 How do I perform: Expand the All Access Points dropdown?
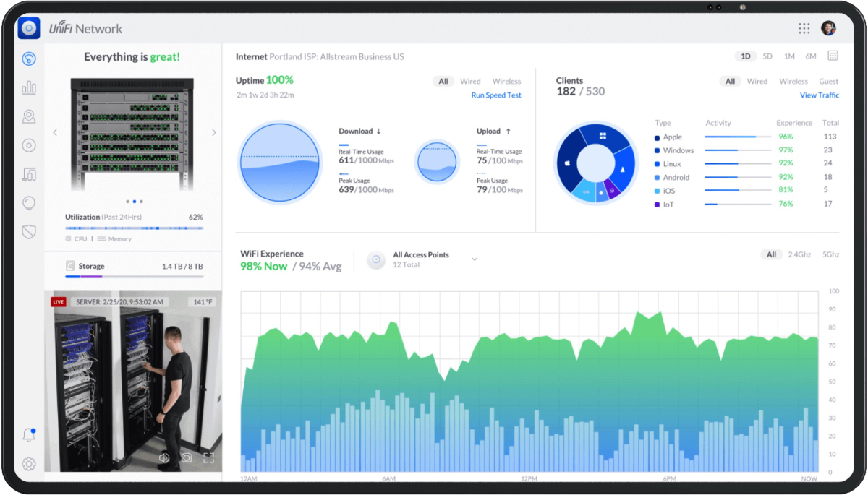(475, 259)
